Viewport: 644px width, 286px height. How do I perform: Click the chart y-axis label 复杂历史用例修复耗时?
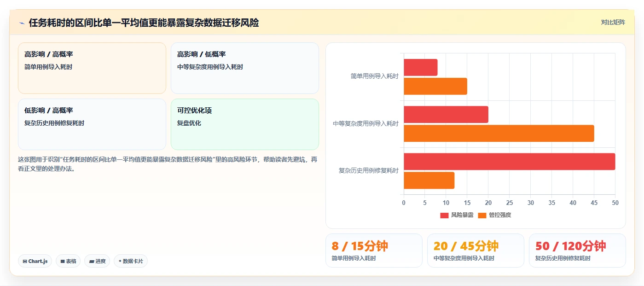pos(369,171)
